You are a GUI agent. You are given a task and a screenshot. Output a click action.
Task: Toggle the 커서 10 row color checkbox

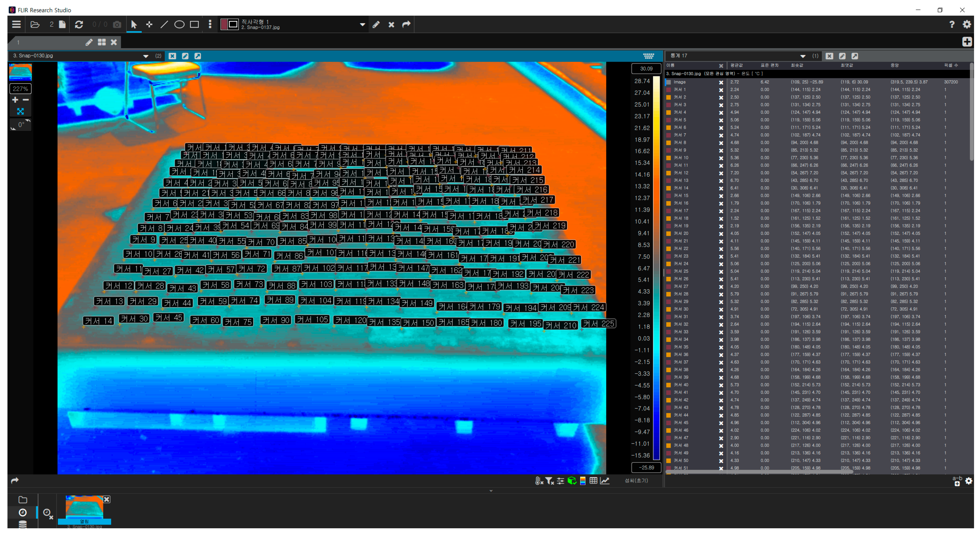pyautogui.click(x=668, y=158)
